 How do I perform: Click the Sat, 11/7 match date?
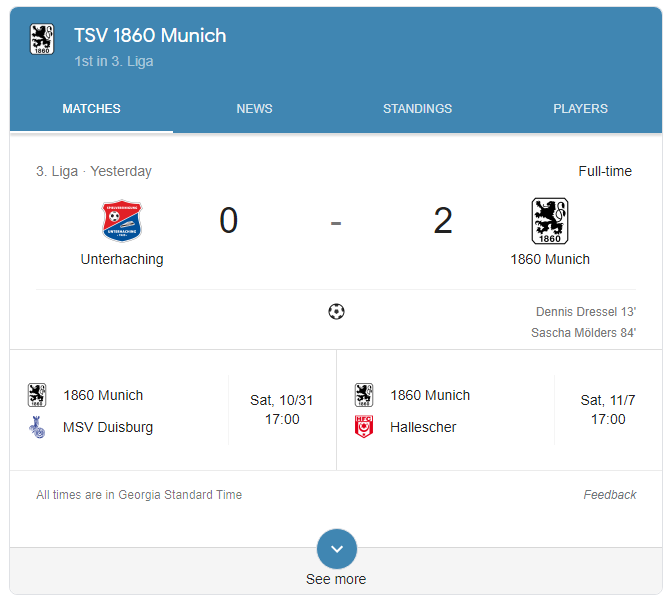608,400
